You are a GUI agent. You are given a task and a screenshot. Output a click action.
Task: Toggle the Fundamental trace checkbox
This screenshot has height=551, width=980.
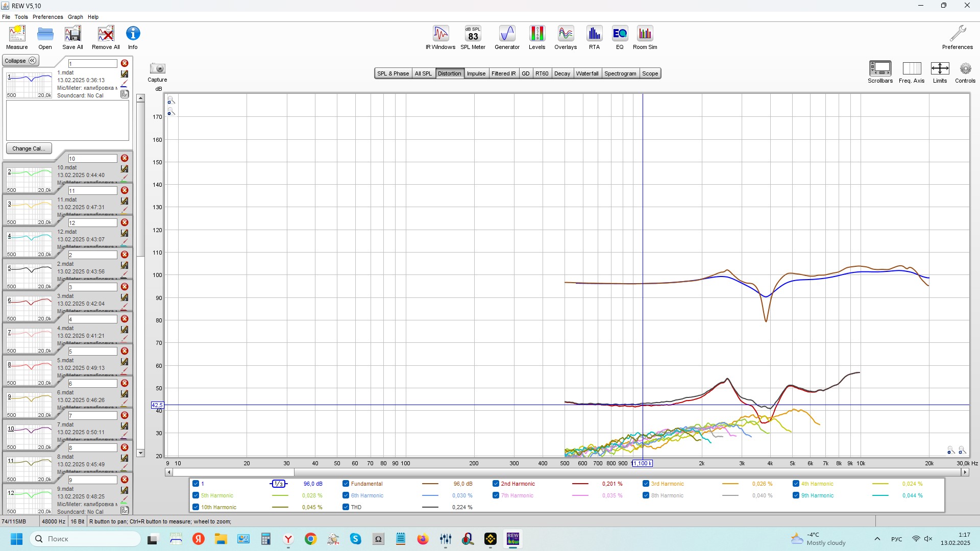pos(346,484)
